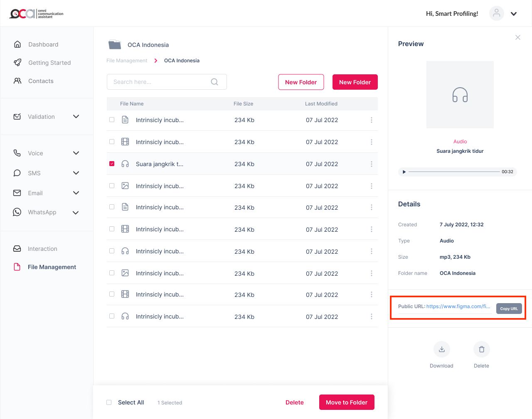This screenshot has height=419, width=532.
Task: Expand the WhatsApp sidebar section
Action: click(x=76, y=213)
